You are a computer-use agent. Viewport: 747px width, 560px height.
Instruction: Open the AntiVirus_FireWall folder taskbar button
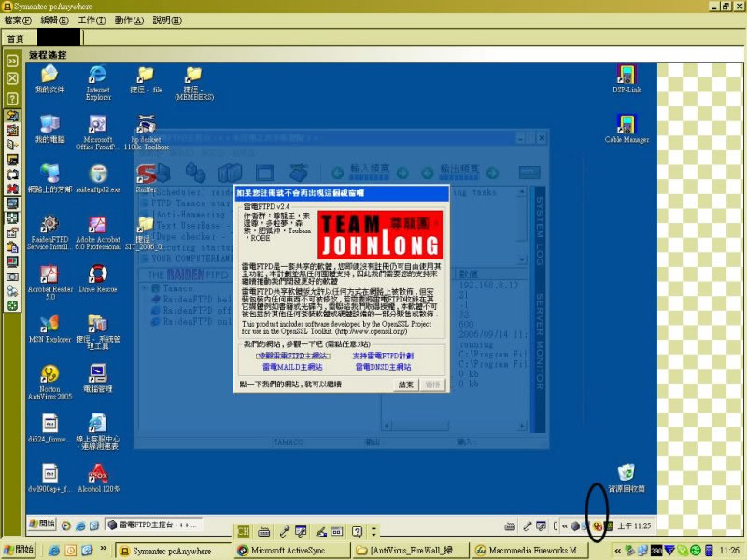tap(411, 551)
